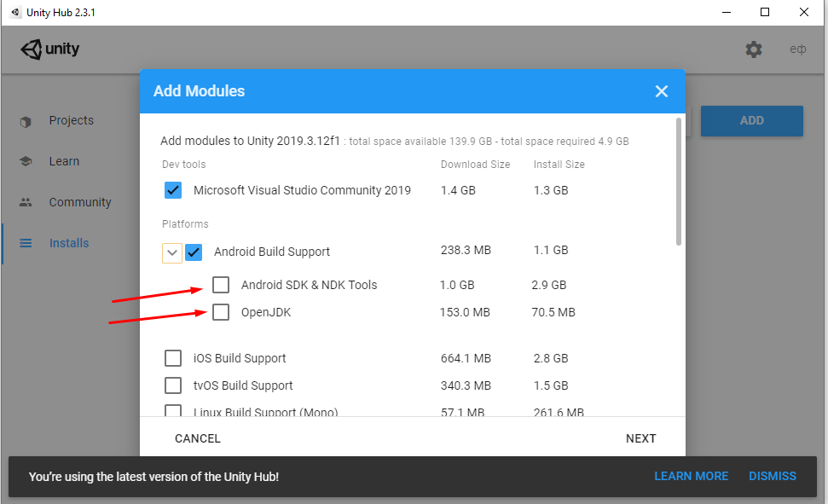Click the modules list scrollbar thumb
This screenshot has width=828, height=504.
[x=679, y=181]
